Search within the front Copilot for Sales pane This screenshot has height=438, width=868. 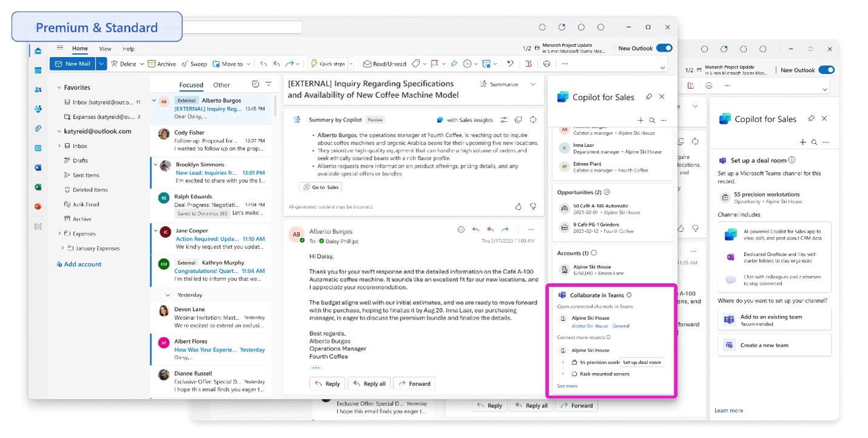(x=652, y=121)
